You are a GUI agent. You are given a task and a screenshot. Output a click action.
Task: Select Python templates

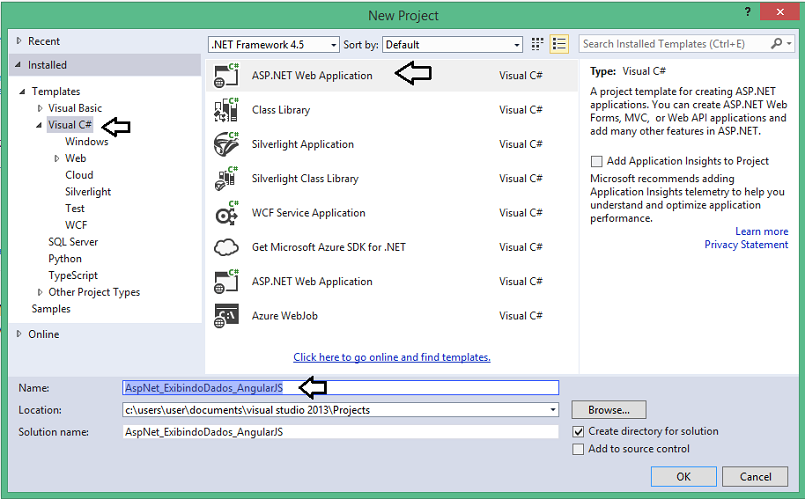click(65, 258)
